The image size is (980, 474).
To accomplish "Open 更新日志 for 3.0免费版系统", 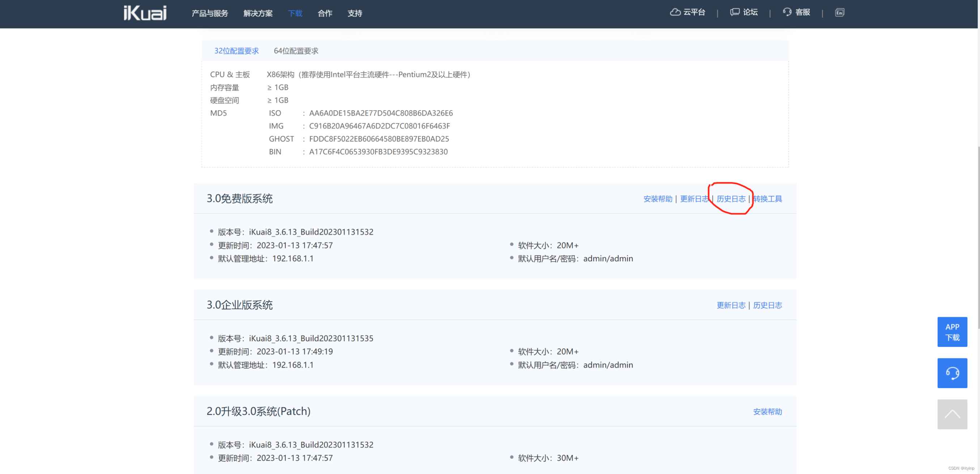I will coord(694,199).
